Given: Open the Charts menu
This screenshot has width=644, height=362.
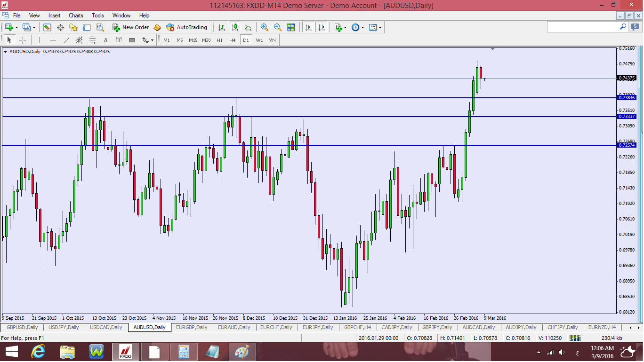Looking at the screenshot, I should pyautogui.click(x=76, y=16).
